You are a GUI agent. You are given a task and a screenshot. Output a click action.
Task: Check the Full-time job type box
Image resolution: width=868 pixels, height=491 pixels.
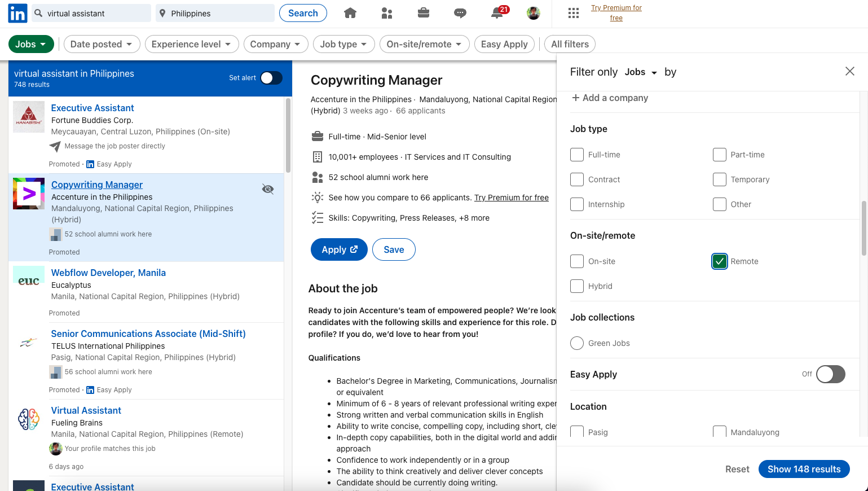click(x=577, y=155)
